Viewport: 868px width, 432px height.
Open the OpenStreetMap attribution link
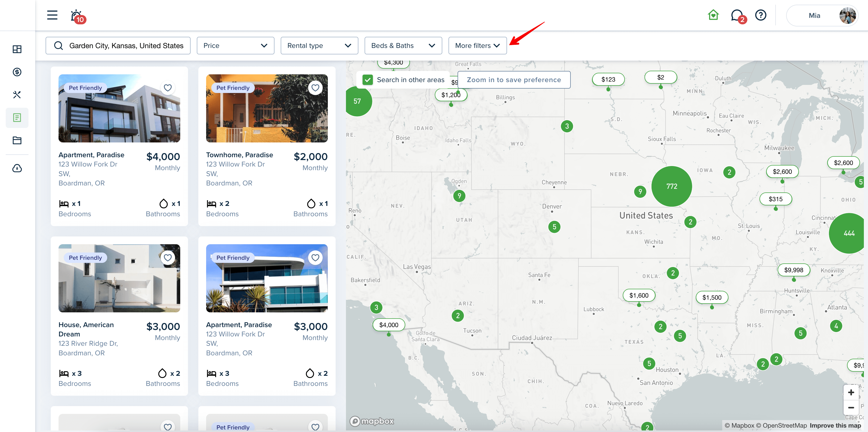point(782,425)
